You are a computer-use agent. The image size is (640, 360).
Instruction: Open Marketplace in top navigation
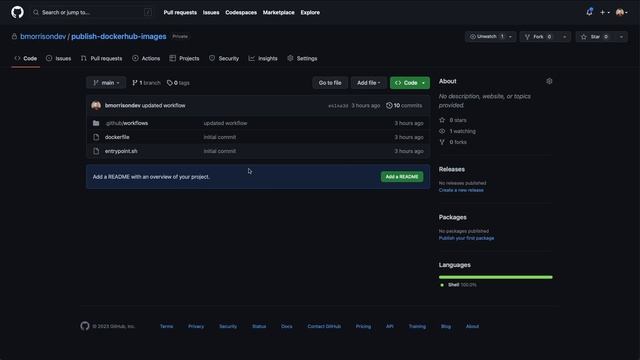tap(278, 13)
